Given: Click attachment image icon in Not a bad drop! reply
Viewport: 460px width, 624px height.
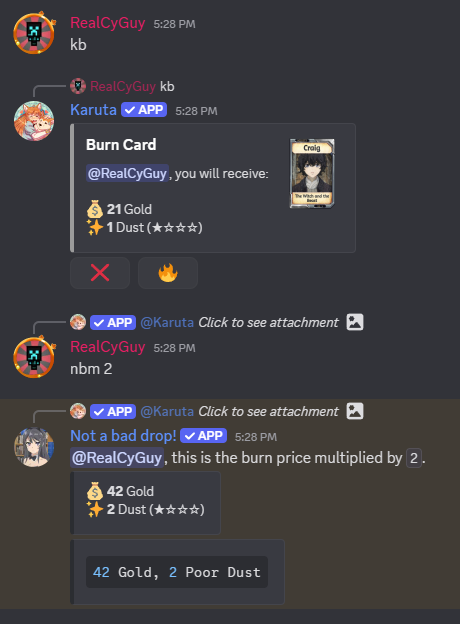Looking at the screenshot, I should coord(355,411).
